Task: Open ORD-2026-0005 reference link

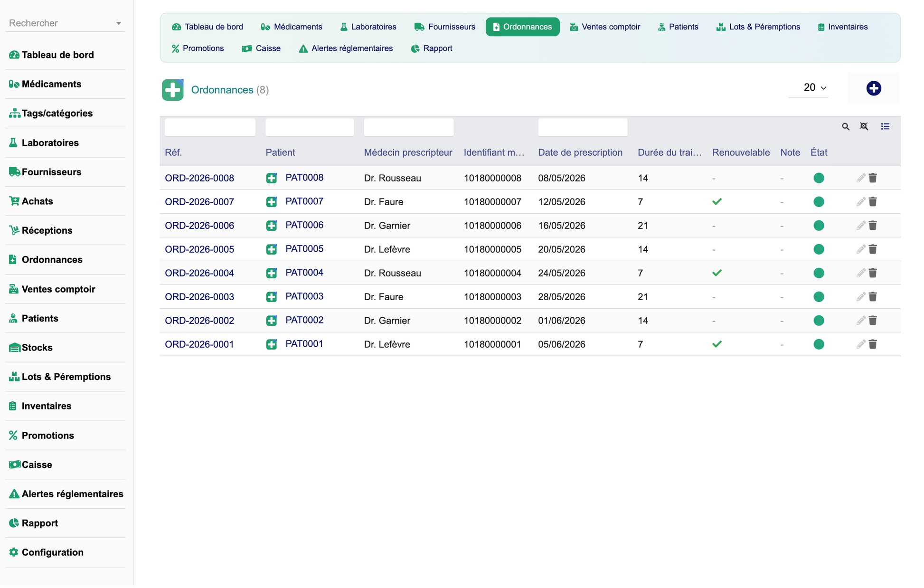Action: point(199,249)
